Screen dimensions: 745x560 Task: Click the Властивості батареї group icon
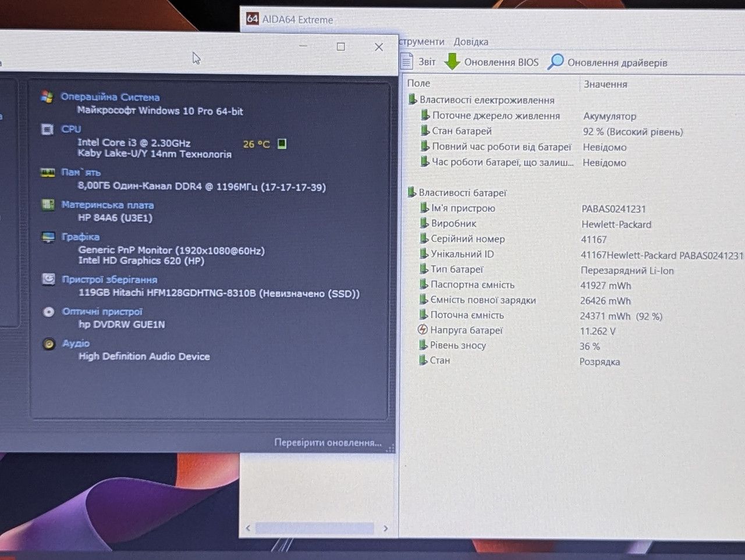coord(411,192)
